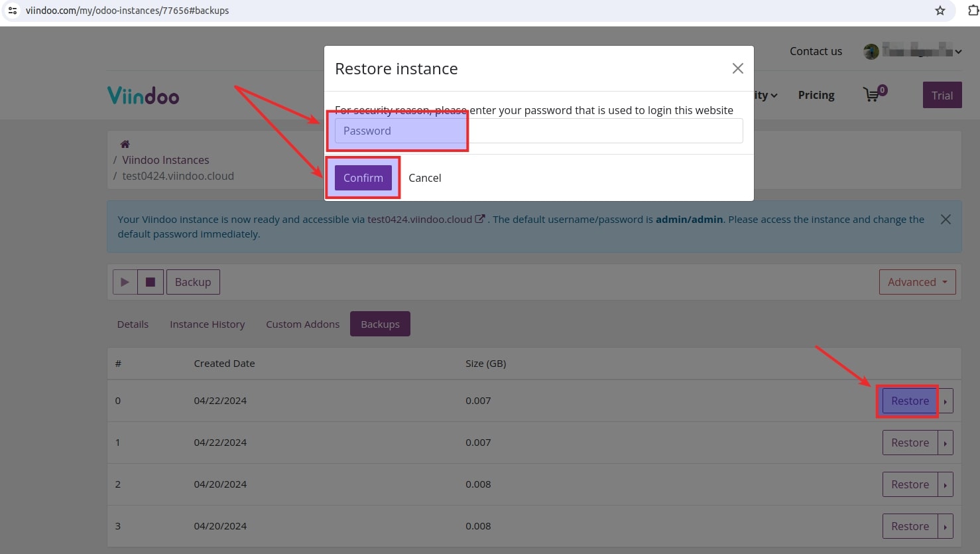Click the user avatar picture
This screenshot has width=980, height=554.
tap(871, 51)
